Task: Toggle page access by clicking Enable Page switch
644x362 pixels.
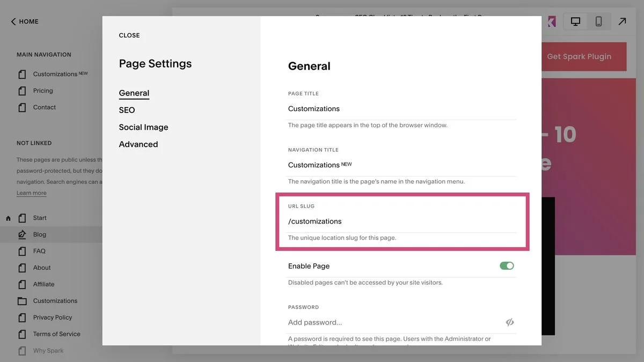Action: 506,265
